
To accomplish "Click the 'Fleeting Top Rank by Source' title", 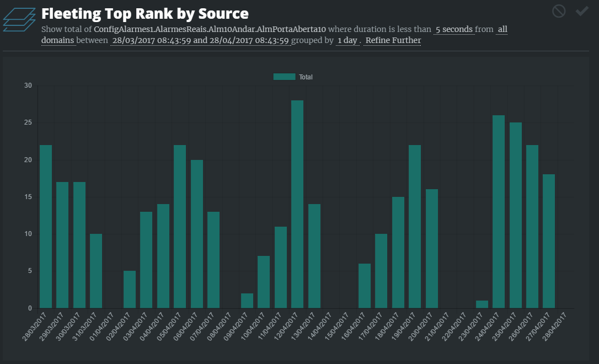I will pos(145,13).
